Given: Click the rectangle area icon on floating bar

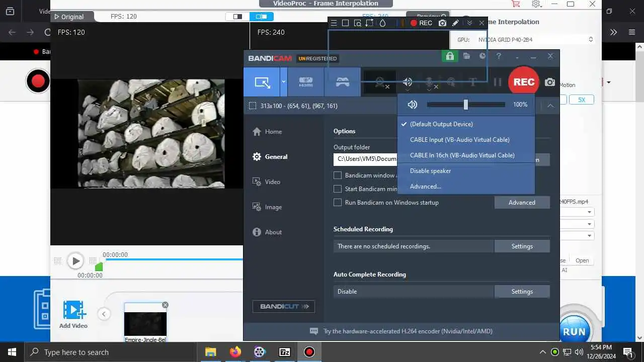Looking at the screenshot, I should [x=345, y=23].
